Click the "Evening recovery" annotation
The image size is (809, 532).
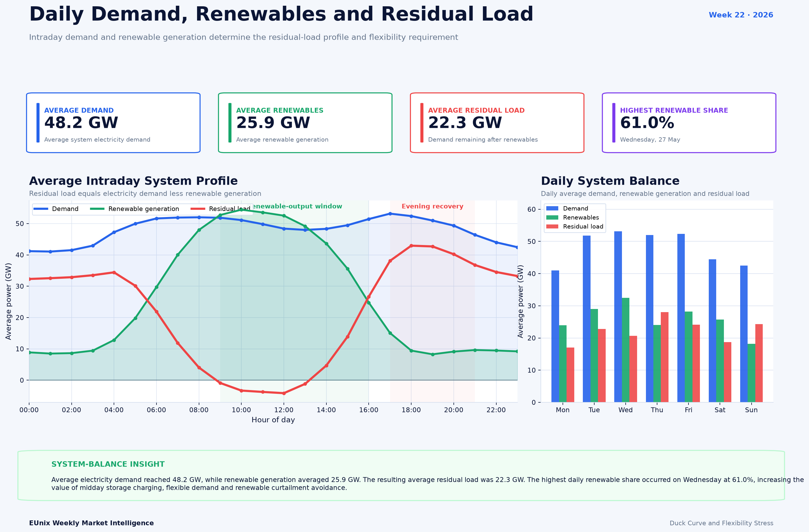pyautogui.click(x=432, y=206)
